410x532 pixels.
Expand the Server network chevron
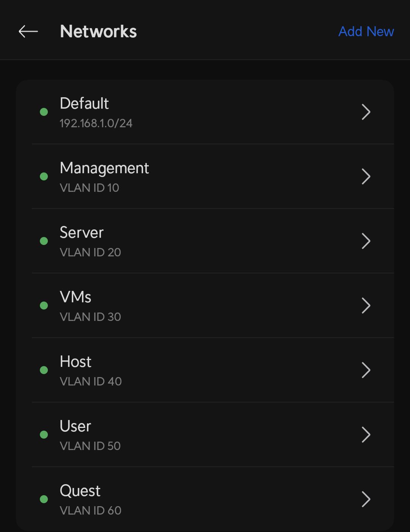pos(366,241)
